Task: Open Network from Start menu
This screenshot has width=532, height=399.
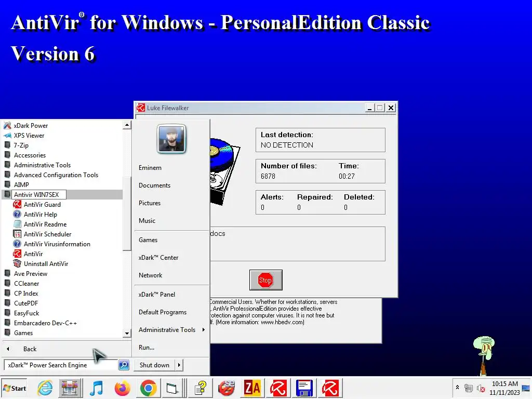Action: pos(150,275)
